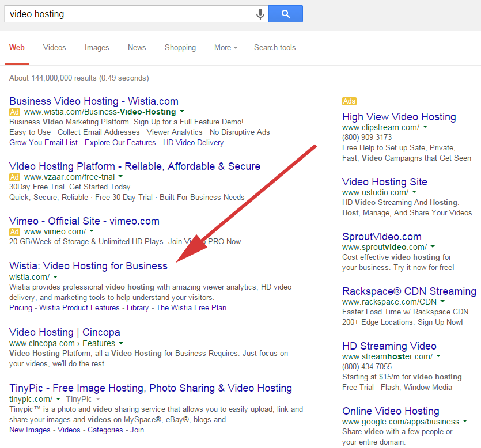Viewport: 481px width, 448px height.
Task: Open TinyPic Categories sitelink
Action: (x=105, y=430)
